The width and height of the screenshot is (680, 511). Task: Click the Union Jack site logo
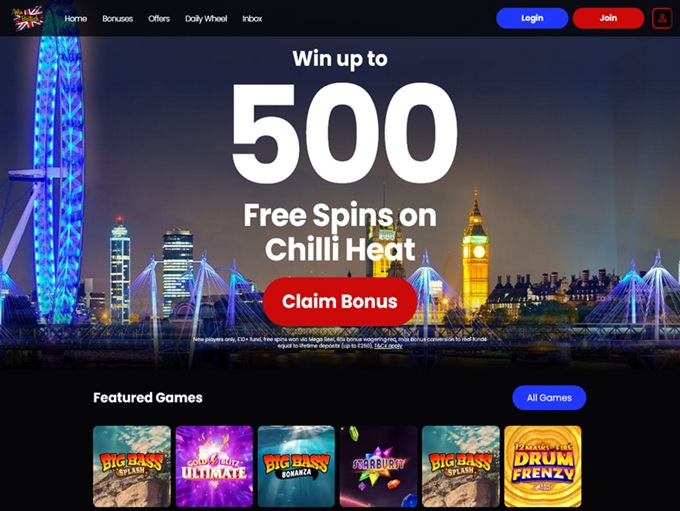point(28,18)
